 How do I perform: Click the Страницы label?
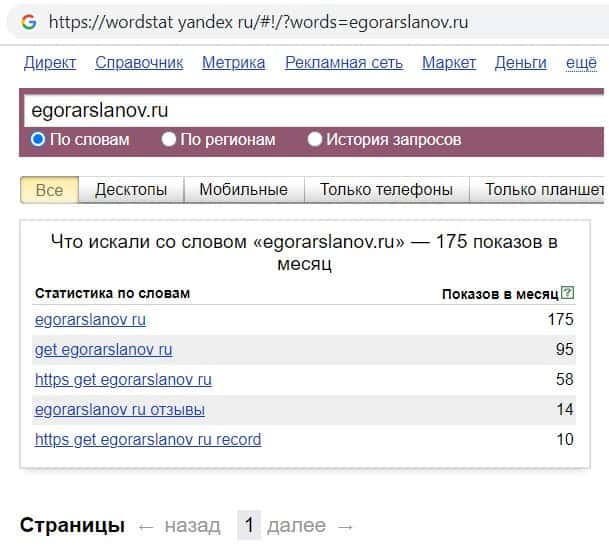pyautogui.click(x=73, y=525)
